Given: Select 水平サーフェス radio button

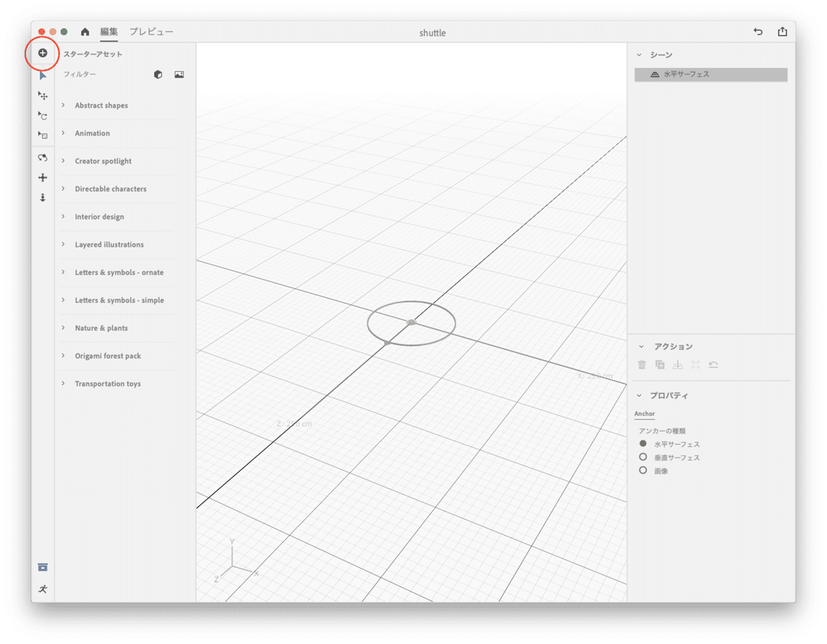Looking at the screenshot, I should point(643,444).
